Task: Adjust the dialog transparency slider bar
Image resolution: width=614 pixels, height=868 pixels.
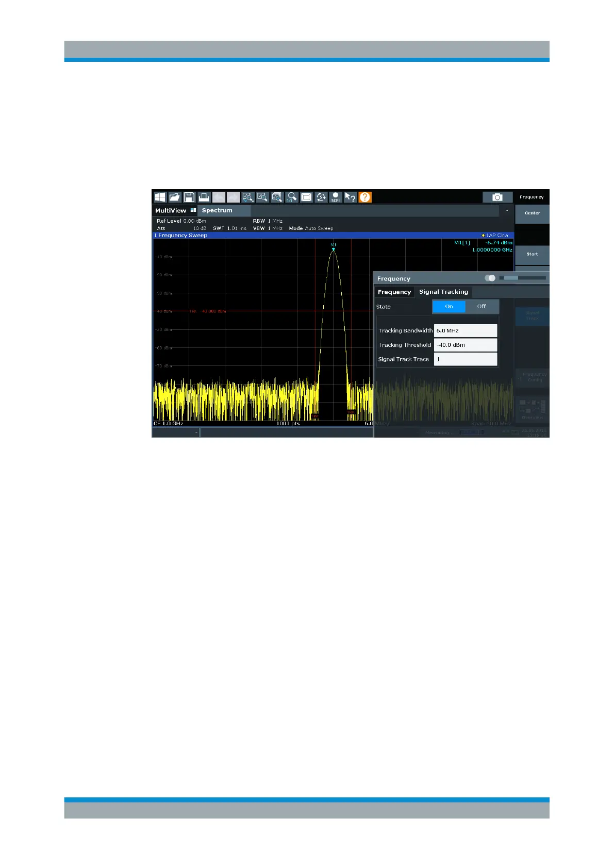Action: [x=522, y=278]
